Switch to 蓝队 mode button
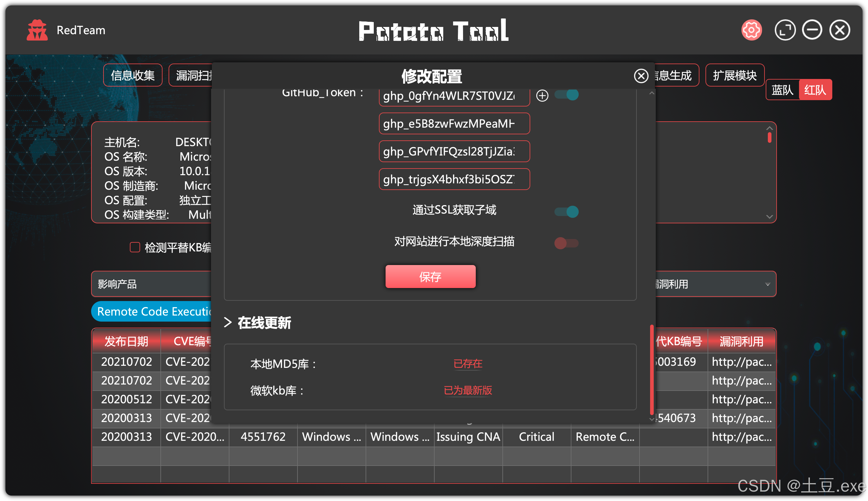 coord(782,90)
